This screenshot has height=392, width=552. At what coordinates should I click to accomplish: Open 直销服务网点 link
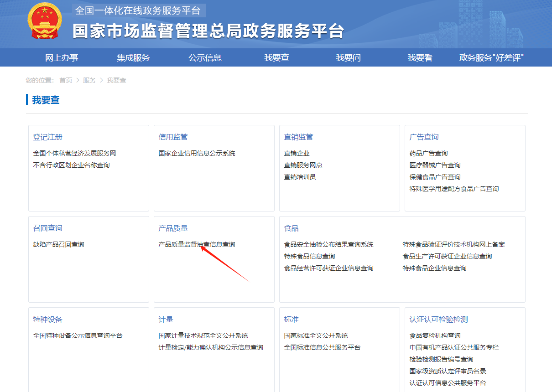tap(303, 165)
